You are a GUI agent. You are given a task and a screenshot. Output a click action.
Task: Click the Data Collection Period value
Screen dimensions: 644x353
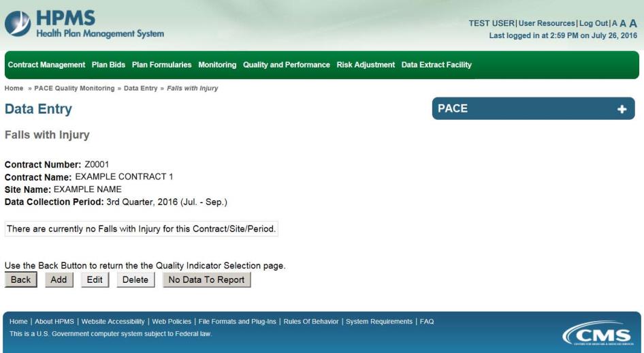tap(167, 202)
